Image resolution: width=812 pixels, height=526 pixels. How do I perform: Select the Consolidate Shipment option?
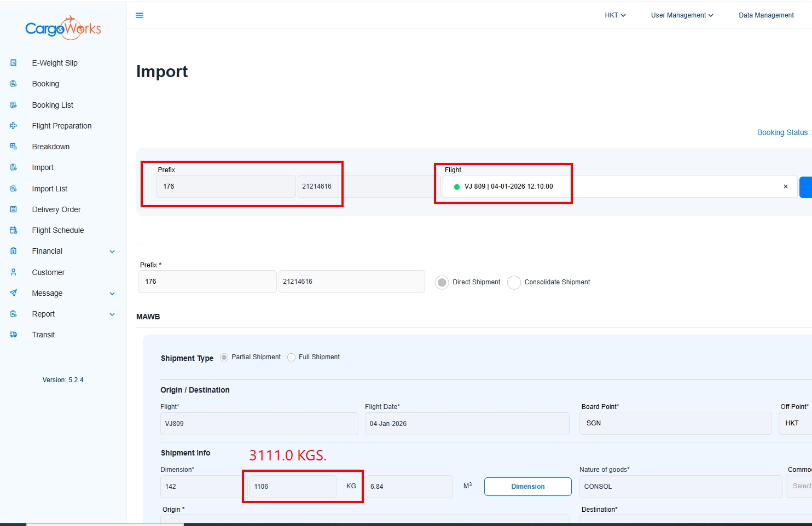click(x=514, y=283)
